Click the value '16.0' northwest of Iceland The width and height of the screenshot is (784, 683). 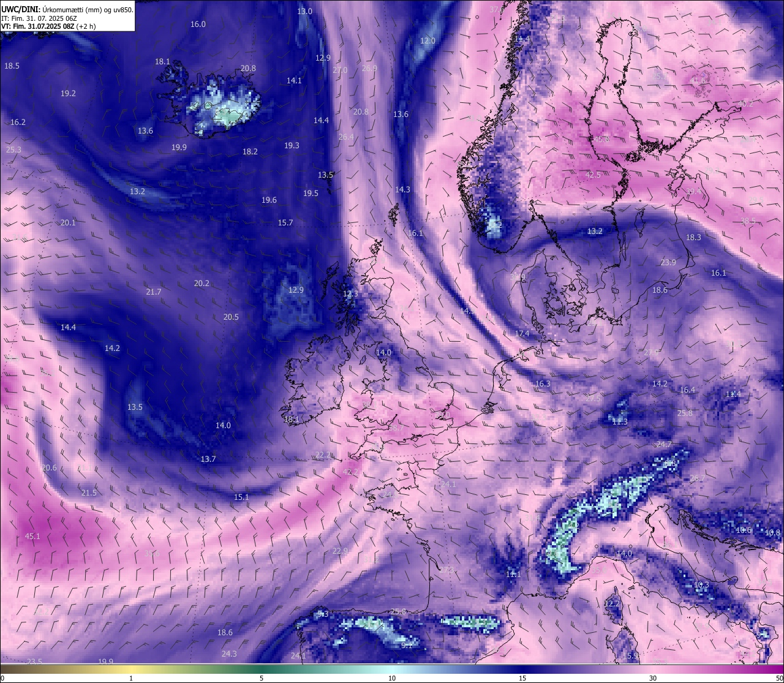(198, 24)
